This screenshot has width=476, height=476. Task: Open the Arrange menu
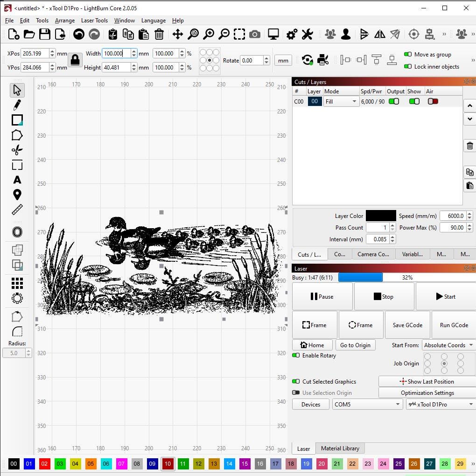65,21
